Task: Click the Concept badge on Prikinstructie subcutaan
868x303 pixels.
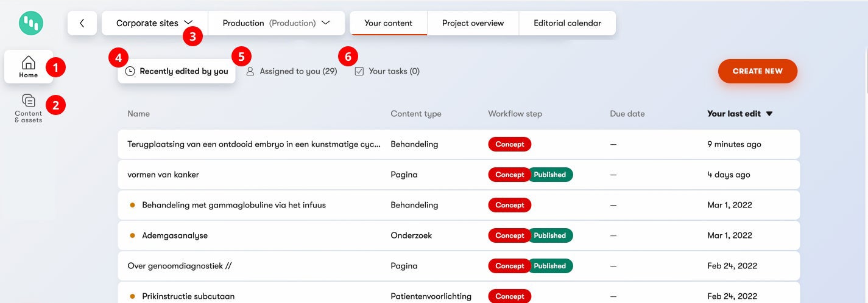Action: point(509,296)
